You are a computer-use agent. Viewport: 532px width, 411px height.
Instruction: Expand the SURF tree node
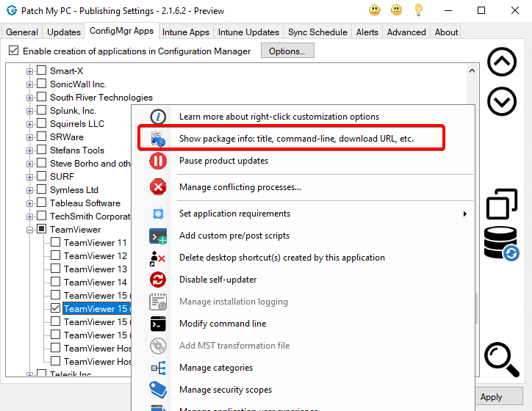pos(29,177)
